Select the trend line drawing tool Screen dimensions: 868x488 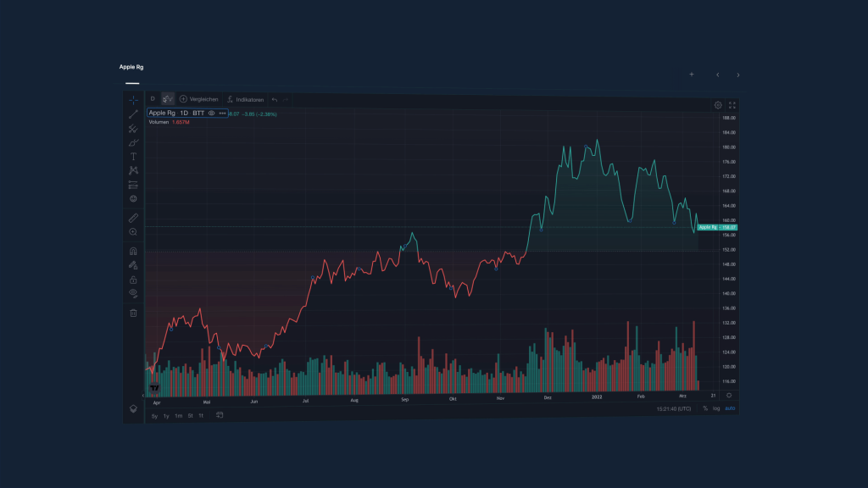coord(133,114)
